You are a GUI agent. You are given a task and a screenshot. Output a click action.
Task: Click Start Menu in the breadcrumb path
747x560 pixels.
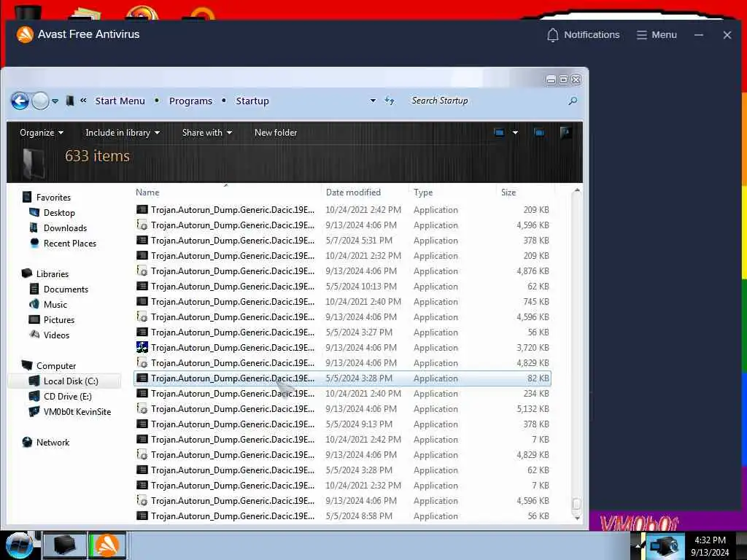tap(120, 101)
